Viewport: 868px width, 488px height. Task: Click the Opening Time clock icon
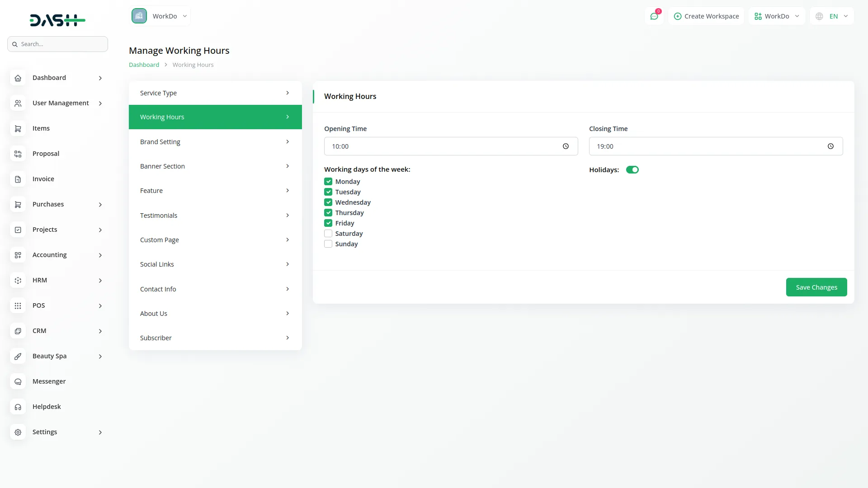click(x=566, y=146)
